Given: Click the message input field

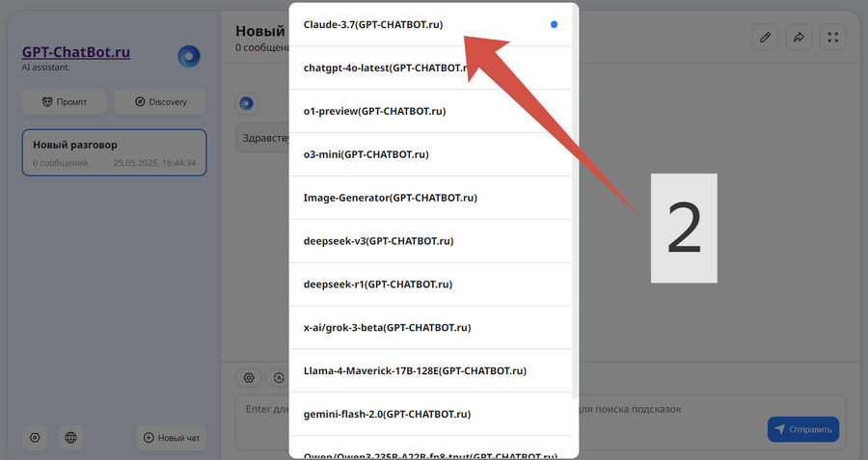Looking at the screenshot, I should pos(540,422).
